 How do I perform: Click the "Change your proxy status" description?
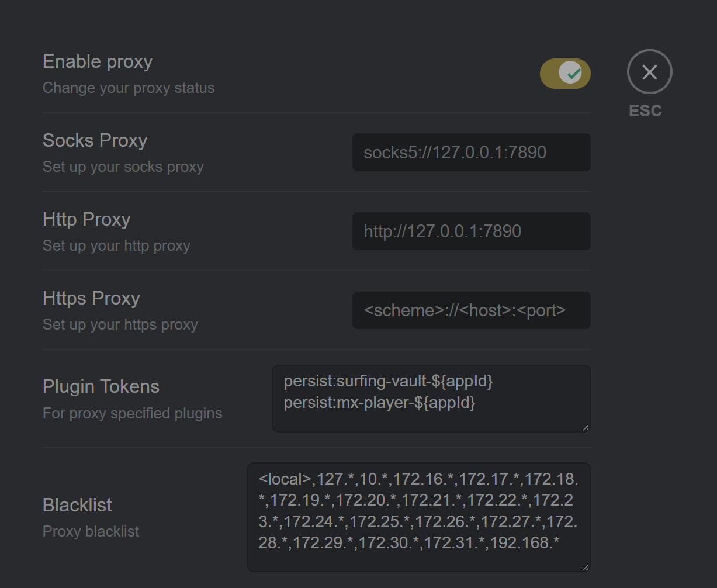click(129, 88)
